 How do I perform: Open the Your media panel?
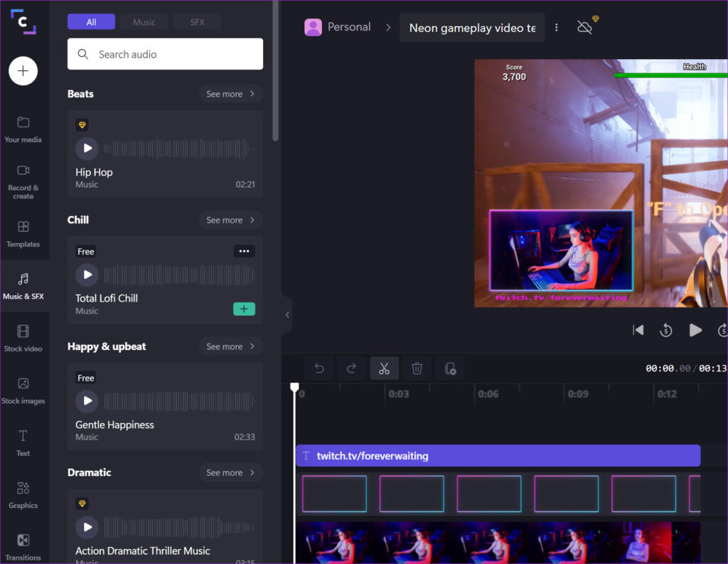tap(23, 128)
